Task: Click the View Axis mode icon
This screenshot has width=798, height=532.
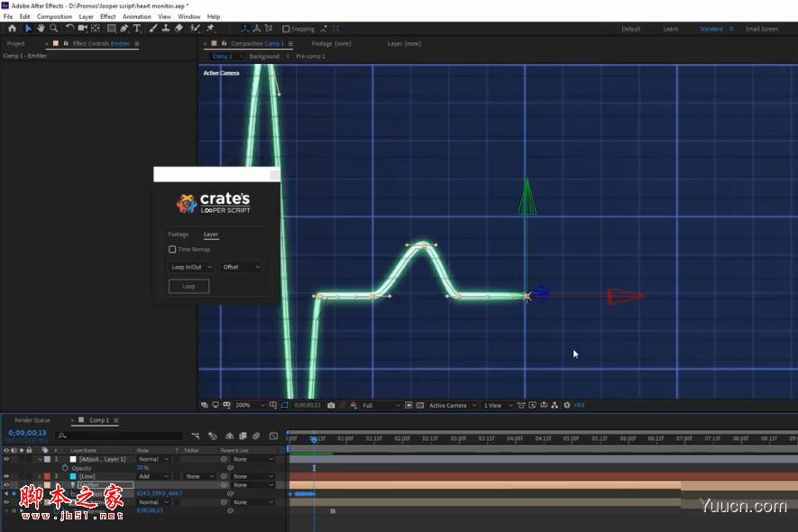Action: coord(269,29)
